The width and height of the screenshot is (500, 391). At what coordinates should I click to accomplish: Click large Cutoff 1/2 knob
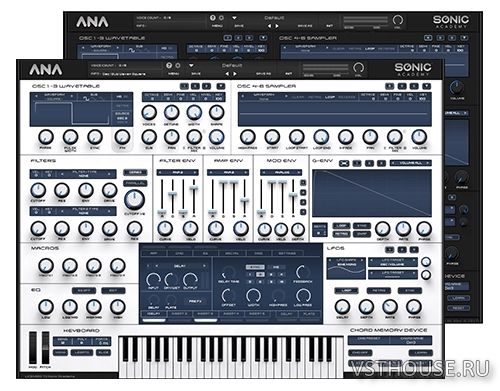point(134,199)
